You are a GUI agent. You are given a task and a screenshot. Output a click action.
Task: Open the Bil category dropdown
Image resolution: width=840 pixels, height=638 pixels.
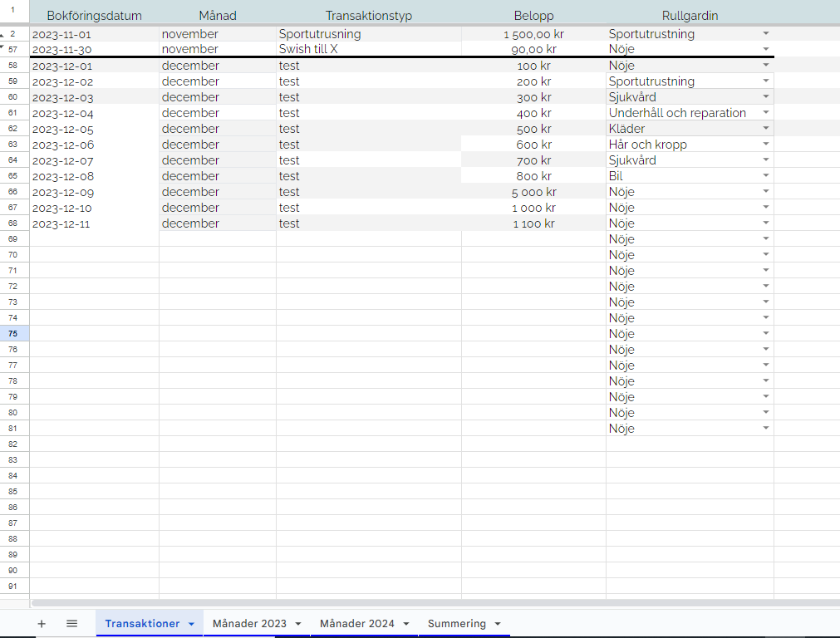(765, 176)
